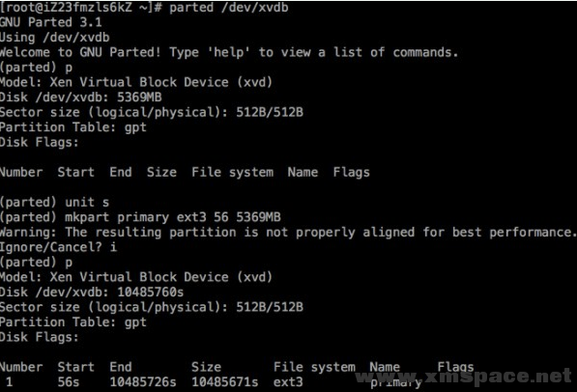Click the second 'Sector size' line
Viewport: 577px width, 392px height.
pyautogui.click(x=151, y=307)
